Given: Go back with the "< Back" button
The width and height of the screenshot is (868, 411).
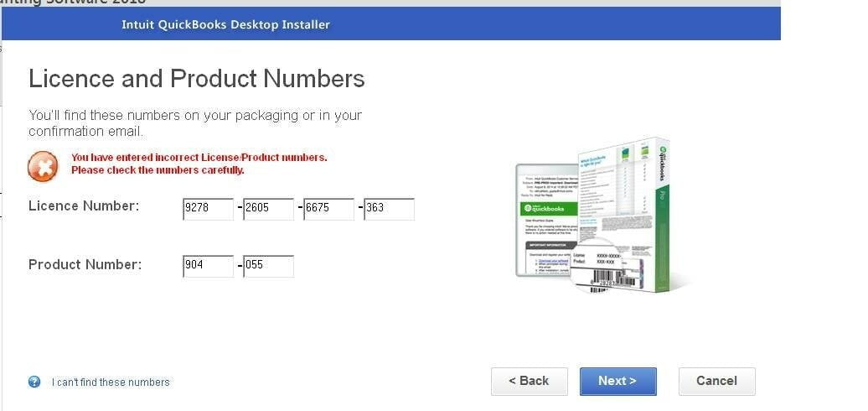Looking at the screenshot, I should pos(530,381).
